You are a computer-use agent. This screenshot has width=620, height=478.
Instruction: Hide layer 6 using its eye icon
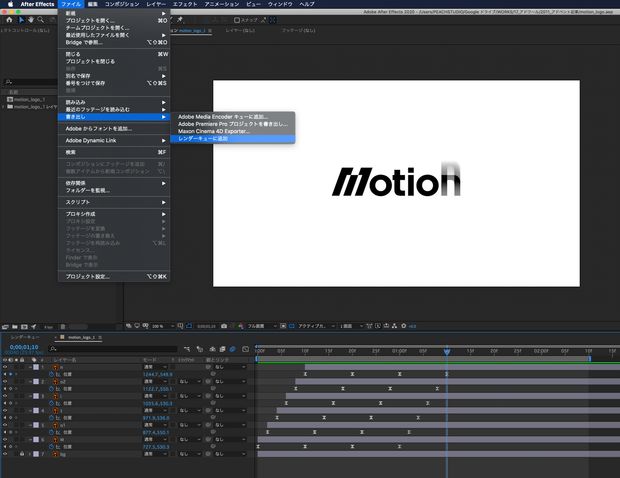click(5, 439)
